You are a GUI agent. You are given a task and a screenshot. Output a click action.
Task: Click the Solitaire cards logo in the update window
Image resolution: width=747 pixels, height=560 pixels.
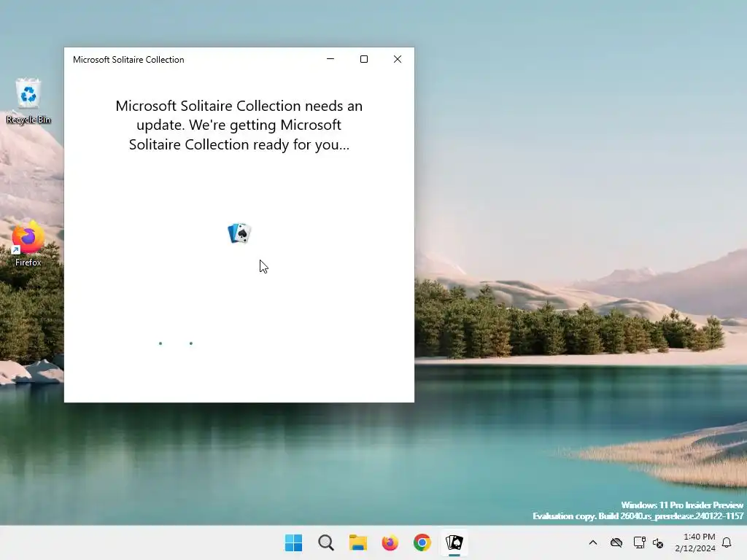239,233
